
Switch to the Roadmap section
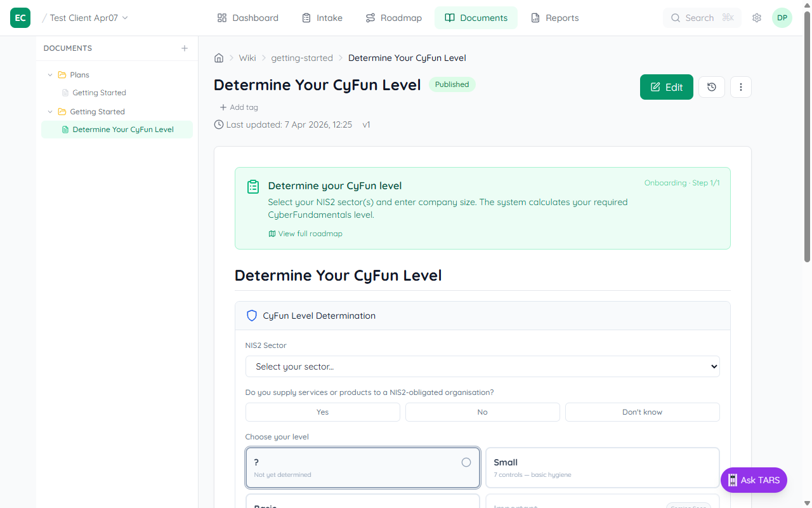(393, 18)
